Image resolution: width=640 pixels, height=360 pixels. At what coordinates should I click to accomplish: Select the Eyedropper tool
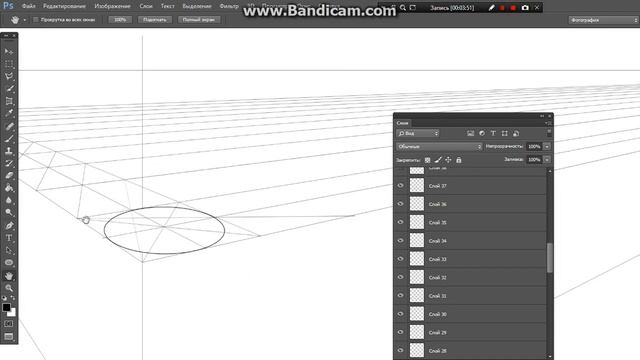click(x=9, y=113)
